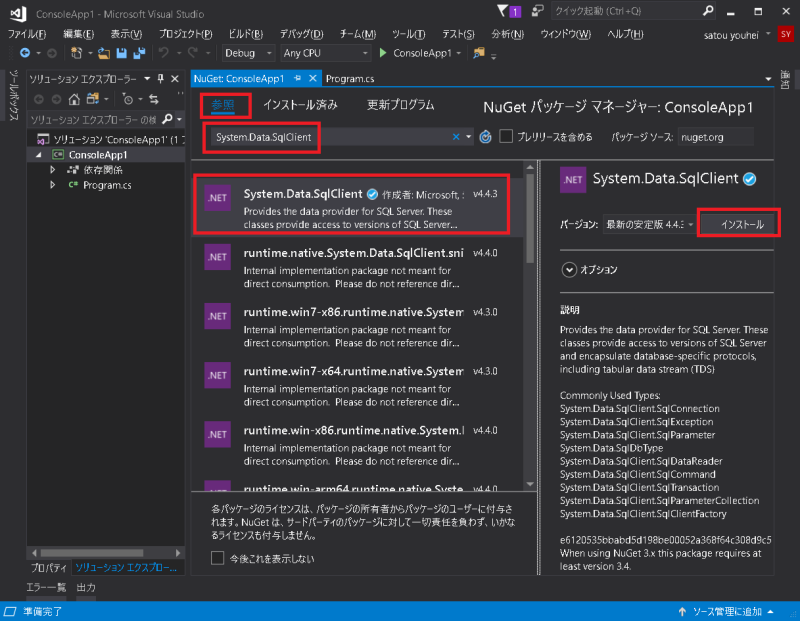
Task: Click the NuGet search input field
Action: point(329,137)
